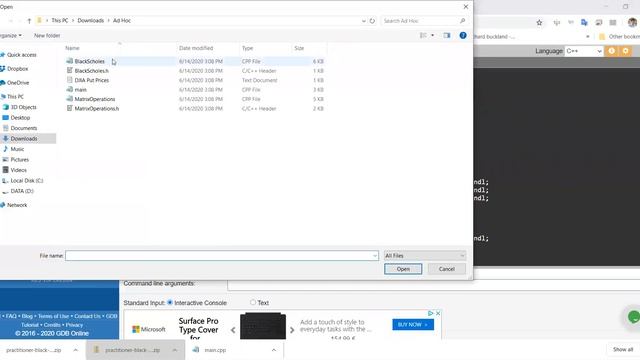Click the search magnifier icon
The height and width of the screenshot is (360, 640).
(462, 20)
